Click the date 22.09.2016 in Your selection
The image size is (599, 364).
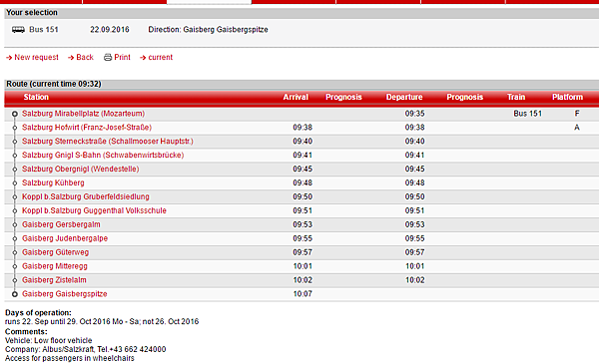coord(110,29)
